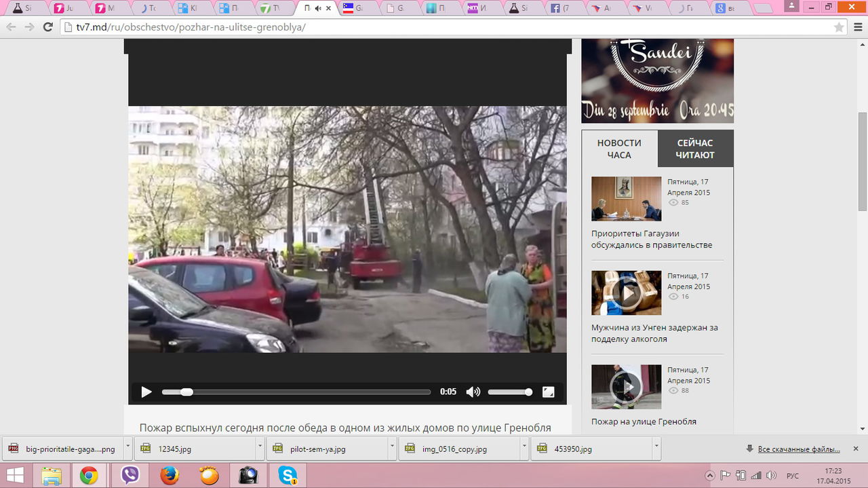Expand options for 12345.jpg download
The width and height of the screenshot is (868, 488).
click(x=260, y=449)
